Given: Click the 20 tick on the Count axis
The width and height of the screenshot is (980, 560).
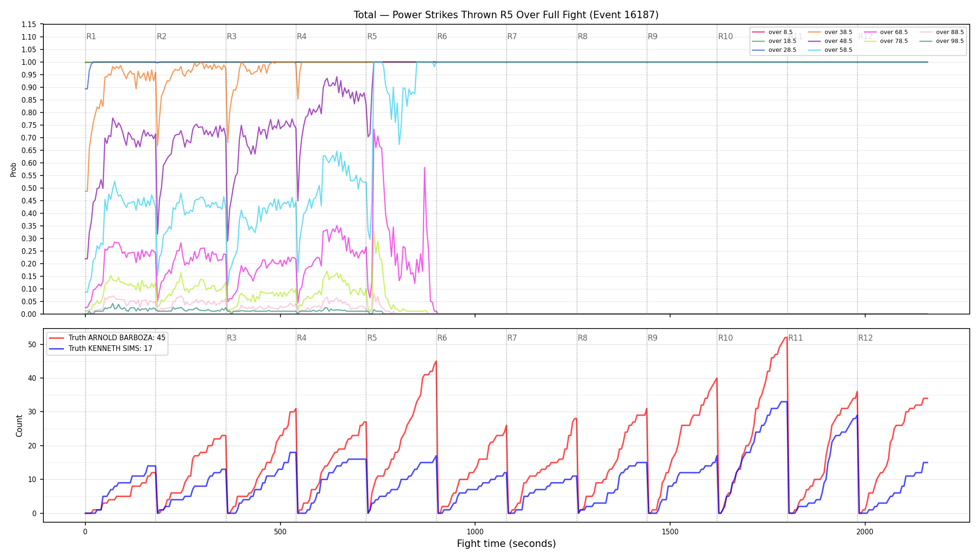Looking at the screenshot, I should click(32, 446).
